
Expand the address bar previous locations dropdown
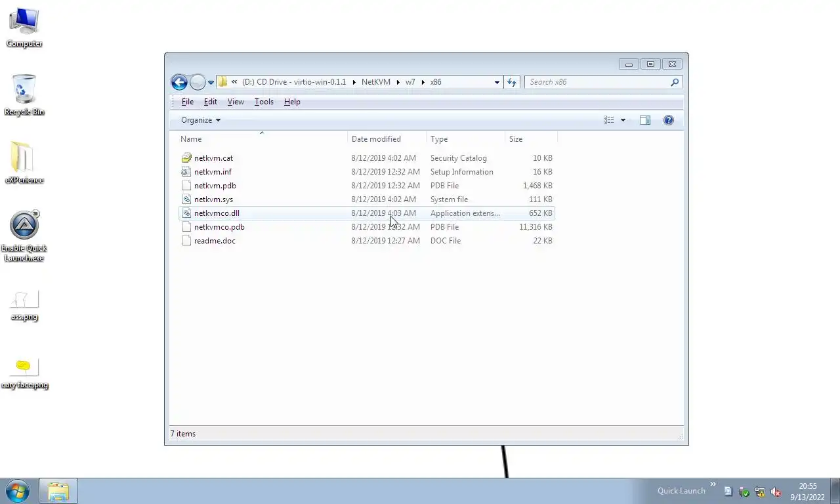497,82
